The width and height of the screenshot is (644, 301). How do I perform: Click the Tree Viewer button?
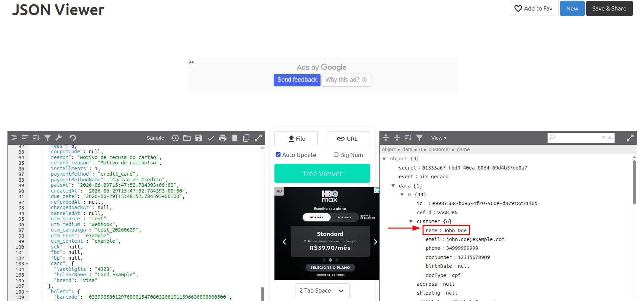click(x=322, y=174)
